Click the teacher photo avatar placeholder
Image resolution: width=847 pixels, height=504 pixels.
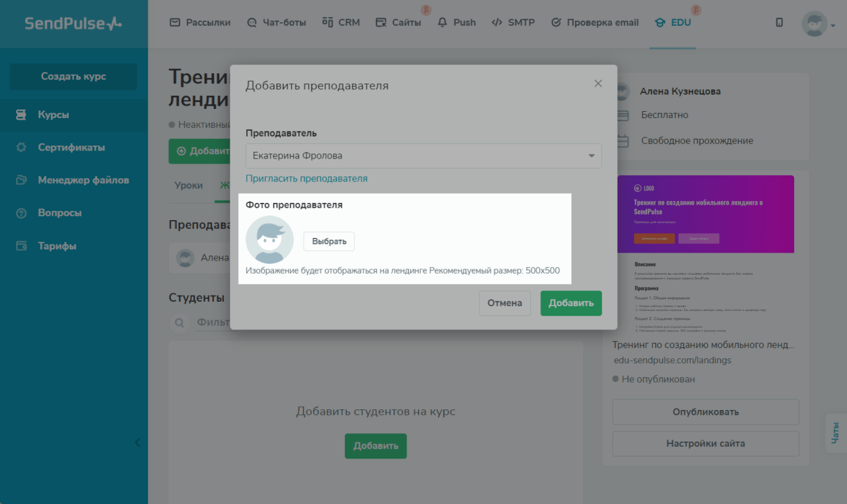click(269, 240)
